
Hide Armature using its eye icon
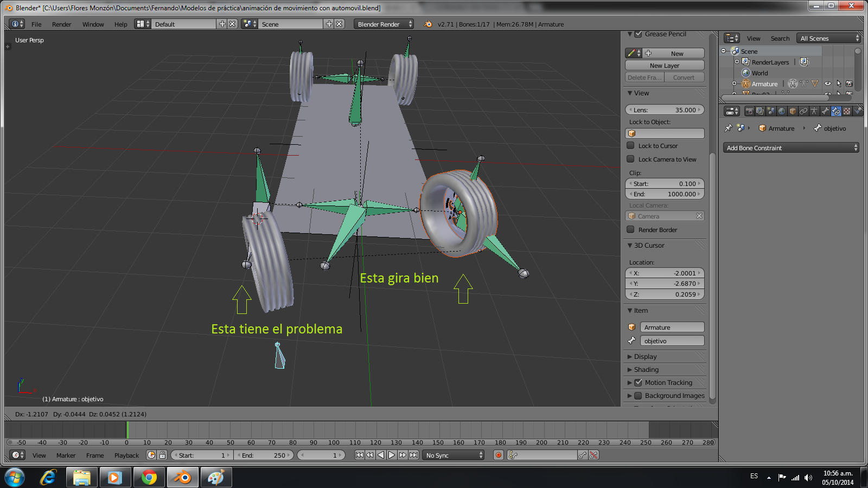tap(827, 84)
